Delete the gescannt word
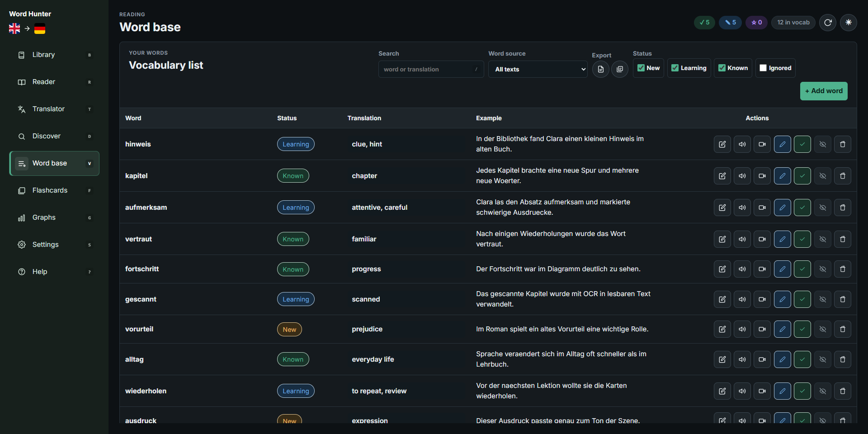The width and height of the screenshot is (868, 434). pos(843,299)
